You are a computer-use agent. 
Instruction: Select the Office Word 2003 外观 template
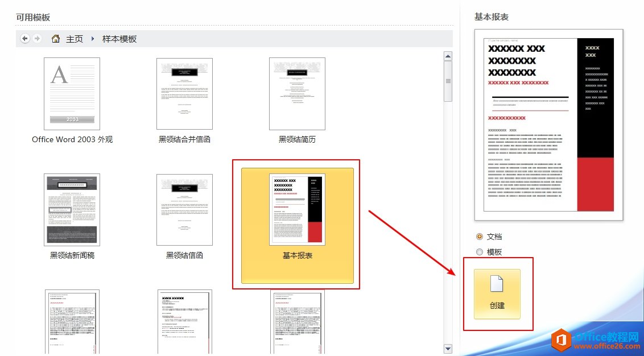(72, 93)
